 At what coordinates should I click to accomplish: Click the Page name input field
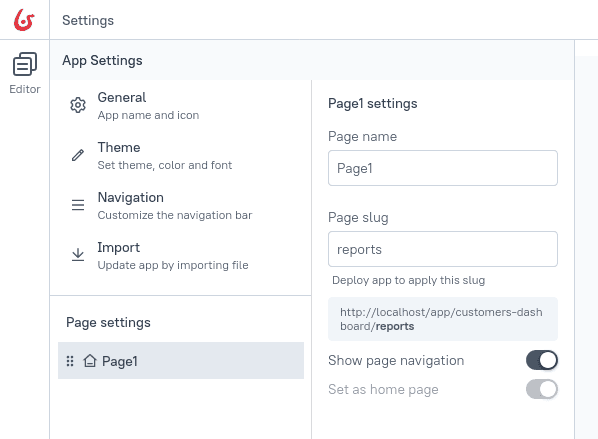click(x=443, y=168)
